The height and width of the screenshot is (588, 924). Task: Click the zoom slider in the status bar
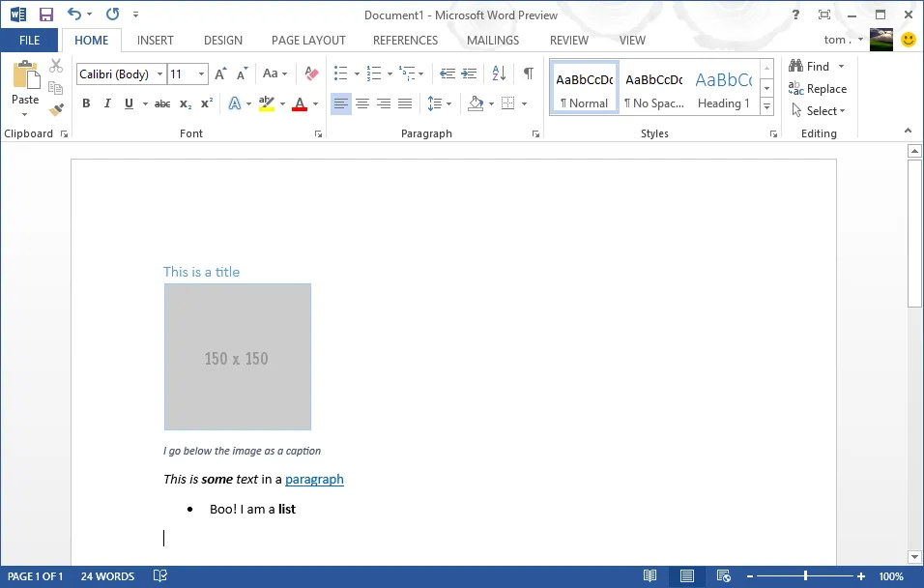pyautogui.click(x=805, y=576)
